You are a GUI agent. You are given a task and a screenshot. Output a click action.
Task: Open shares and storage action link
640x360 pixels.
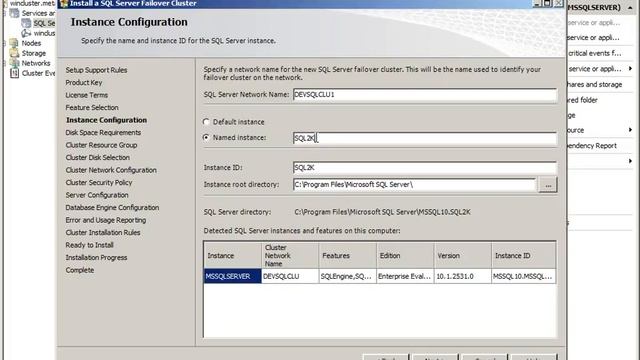tap(595, 84)
